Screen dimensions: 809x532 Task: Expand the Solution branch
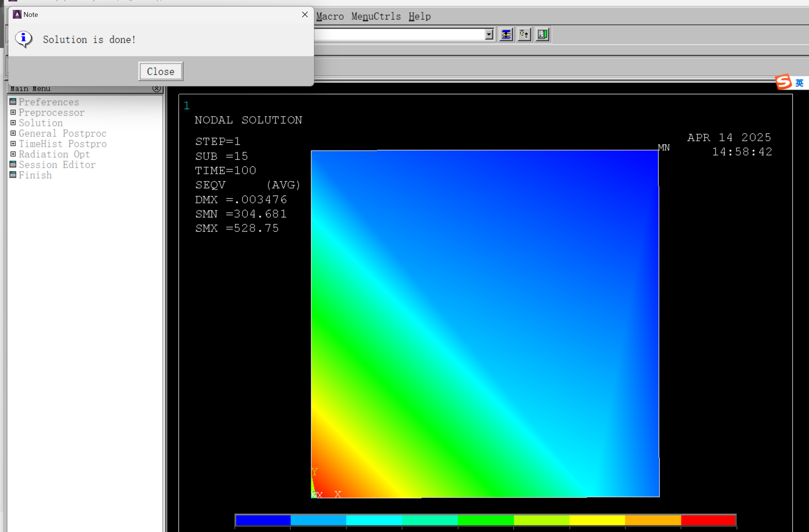pyautogui.click(x=13, y=123)
